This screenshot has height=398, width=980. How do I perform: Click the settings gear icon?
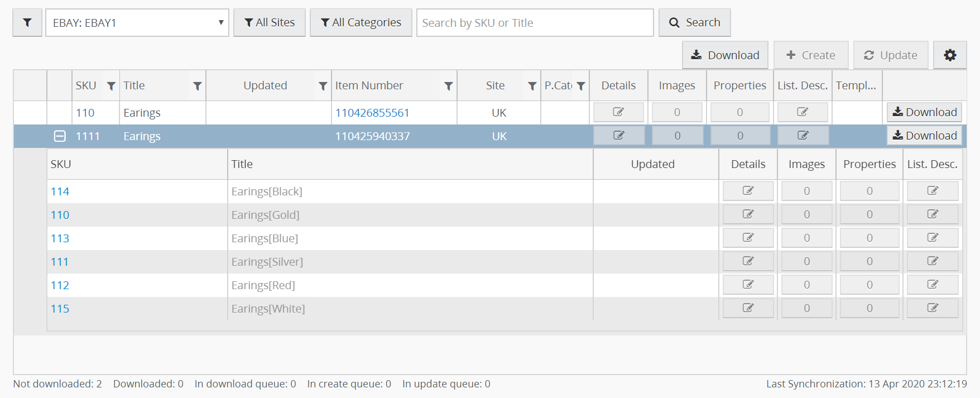click(x=950, y=55)
